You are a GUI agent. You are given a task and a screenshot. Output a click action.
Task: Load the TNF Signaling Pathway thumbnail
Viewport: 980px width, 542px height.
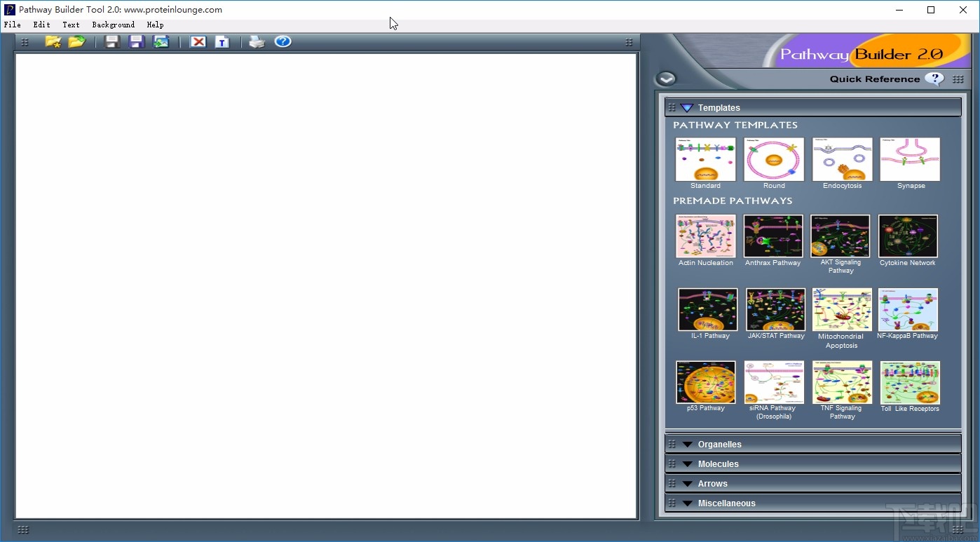point(842,382)
